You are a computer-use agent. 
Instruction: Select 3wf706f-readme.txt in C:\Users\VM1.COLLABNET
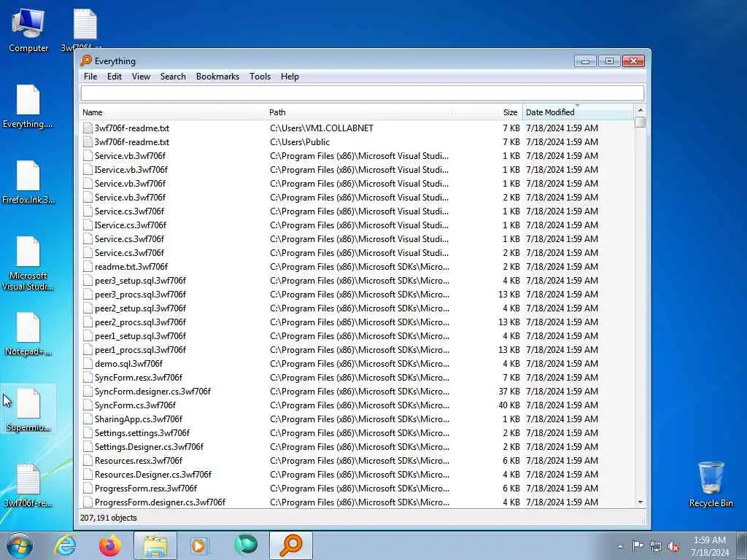357,128
